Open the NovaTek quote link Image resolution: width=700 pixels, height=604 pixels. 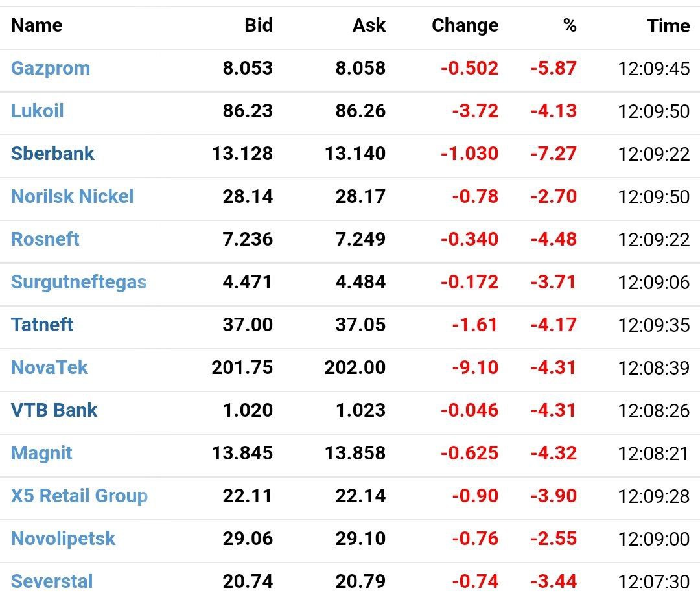coord(49,367)
